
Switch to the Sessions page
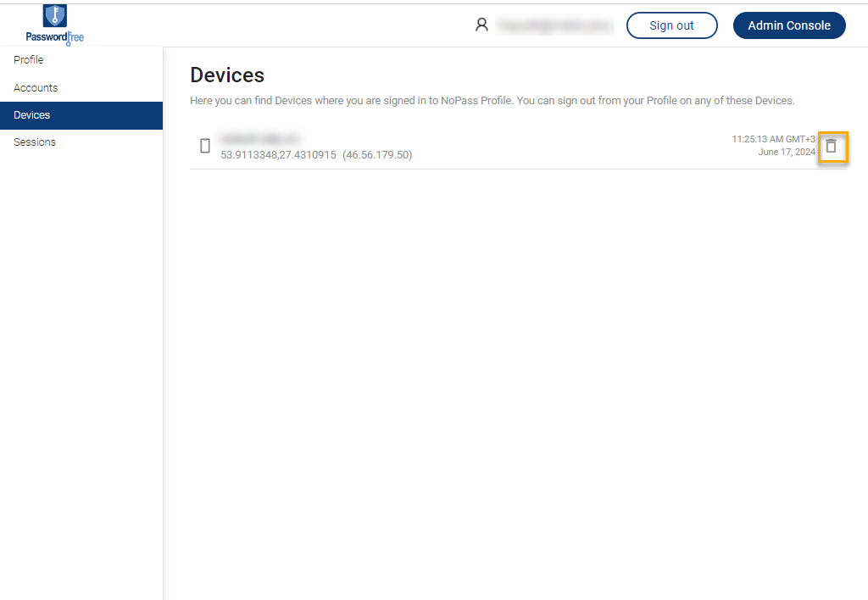coord(35,142)
